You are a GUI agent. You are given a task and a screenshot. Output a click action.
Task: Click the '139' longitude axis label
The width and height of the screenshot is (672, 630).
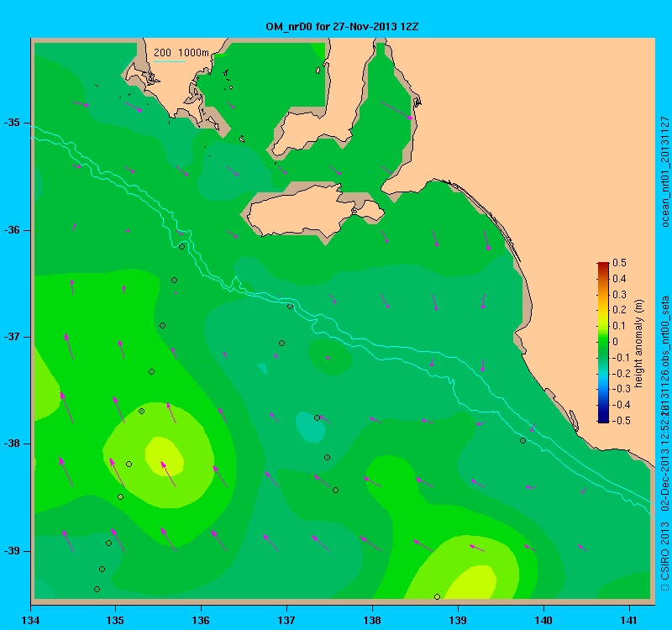point(458,620)
